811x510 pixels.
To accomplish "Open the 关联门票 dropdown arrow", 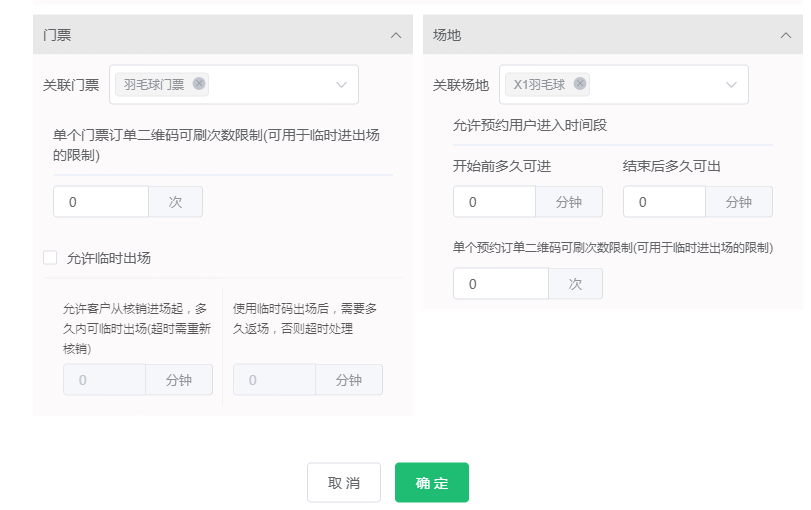I will coord(342,85).
